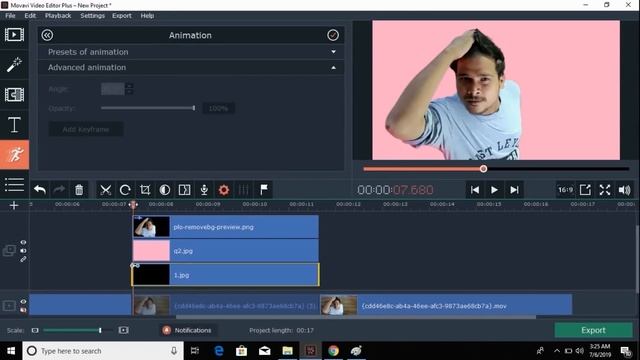Open File Explorer from the taskbar

pos(287,351)
